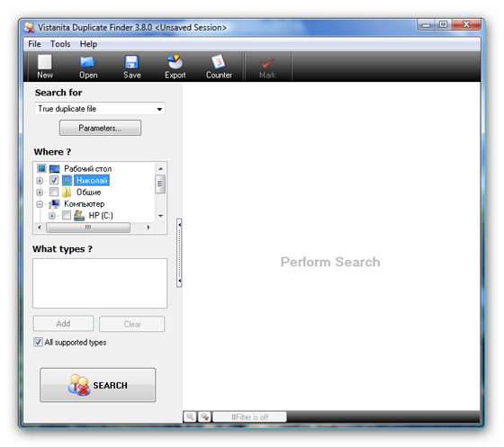This screenshot has height=447, width=504.
Task: Toggle the All supported types checkbox
Action: 38,342
